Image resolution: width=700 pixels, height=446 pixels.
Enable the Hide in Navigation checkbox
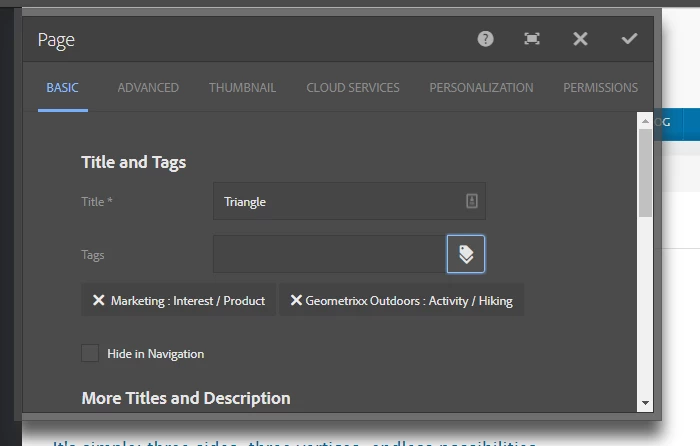90,353
